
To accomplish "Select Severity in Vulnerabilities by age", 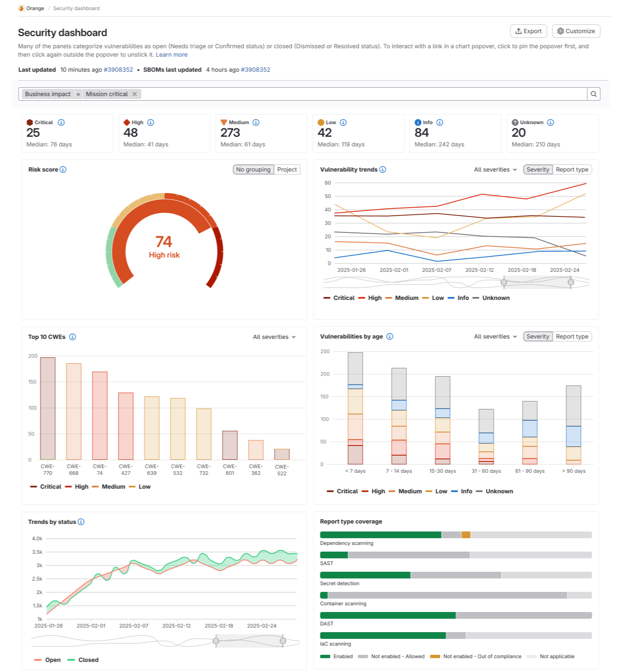I will point(538,336).
